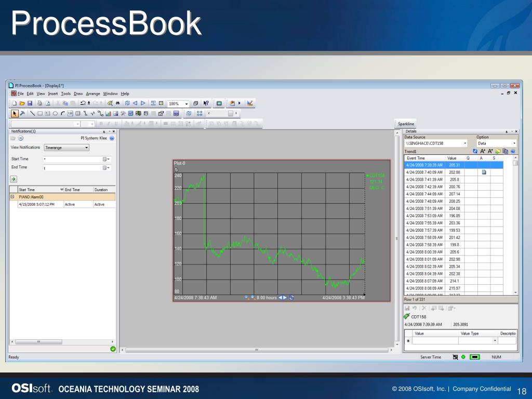Screen dimensions: 532x399
Task: Copy data using the Details pane copy icon
Action: pos(506,151)
